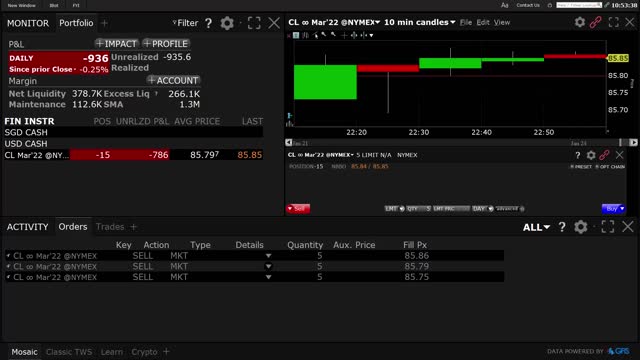The image size is (640, 360).
Task: Switch to Trades tab
Action: pos(110,227)
